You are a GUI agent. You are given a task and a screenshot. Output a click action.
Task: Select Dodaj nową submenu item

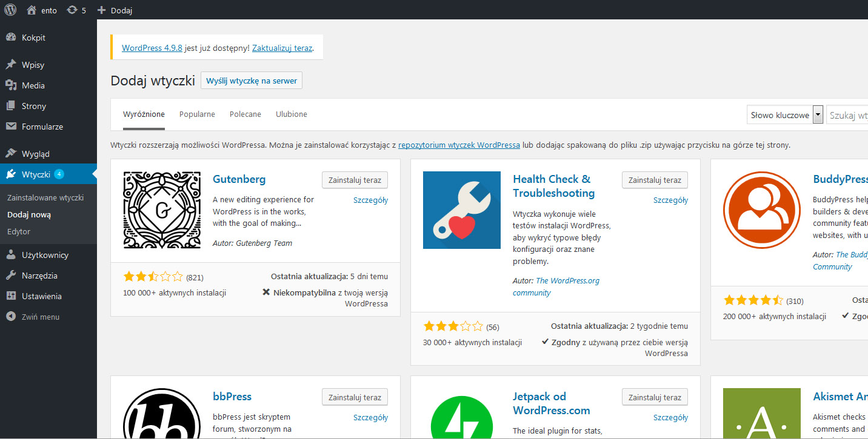click(29, 214)
